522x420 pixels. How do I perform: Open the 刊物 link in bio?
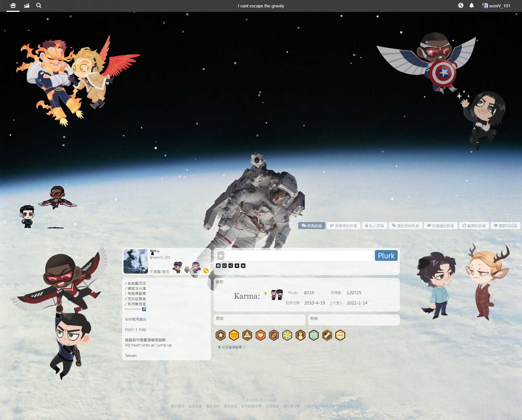[x=142, y=330]
